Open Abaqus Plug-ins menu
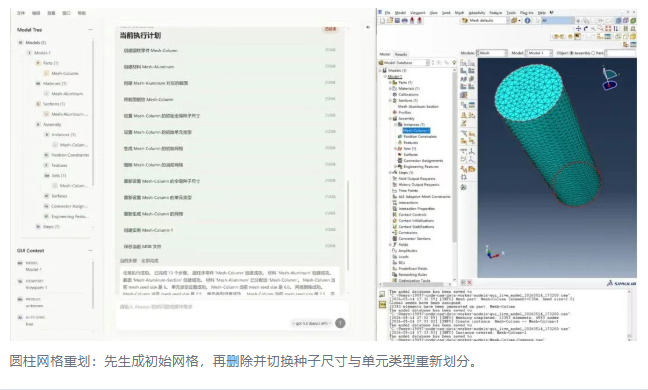The image size is (648, 390). tap(526, 13)
